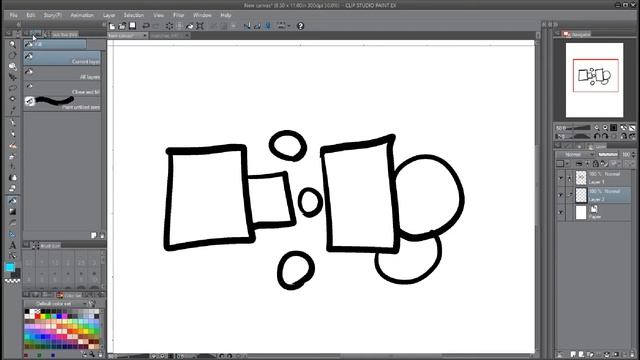Open the Help menu
Image resolution: width=640 pixels, height=360 pixels.
click(226, 15)
